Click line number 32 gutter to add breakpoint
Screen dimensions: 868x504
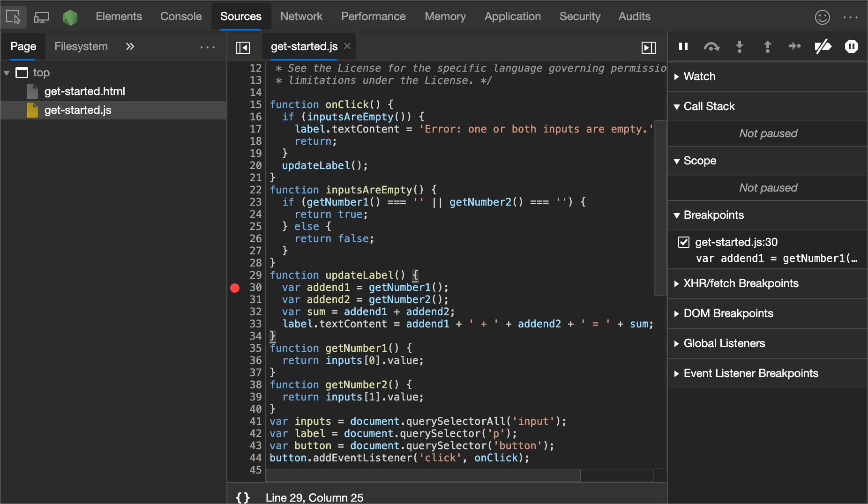[255, 312]
